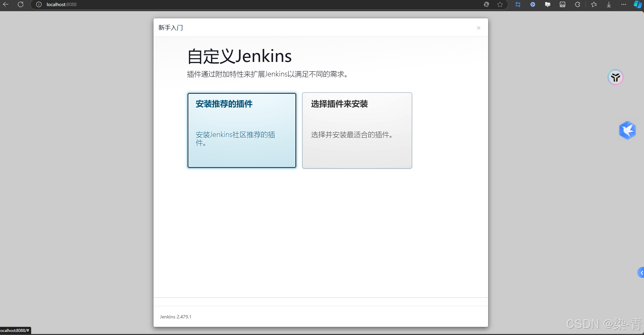The height and width of the screenshot is (335, 644).
Task: Click the circular floating assistant icon
Action: pos(616,77)
